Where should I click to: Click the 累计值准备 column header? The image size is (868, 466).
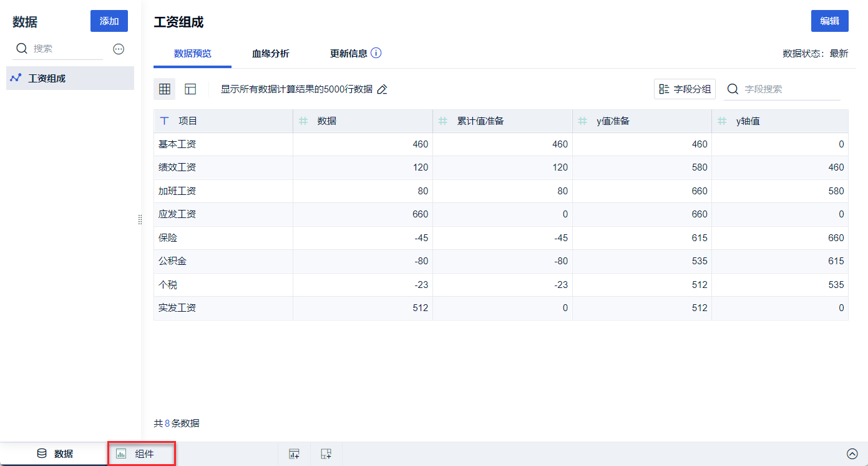(x=503, y=121)
